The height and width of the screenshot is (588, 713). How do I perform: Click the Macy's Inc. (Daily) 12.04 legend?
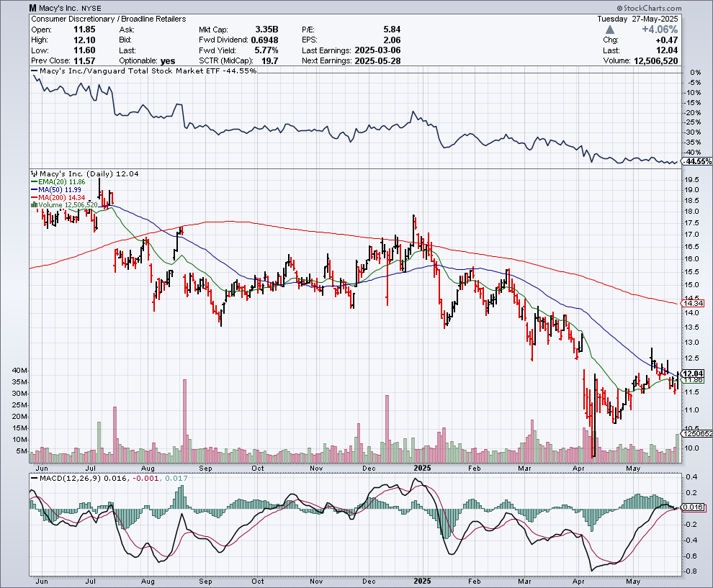point(84,173)
